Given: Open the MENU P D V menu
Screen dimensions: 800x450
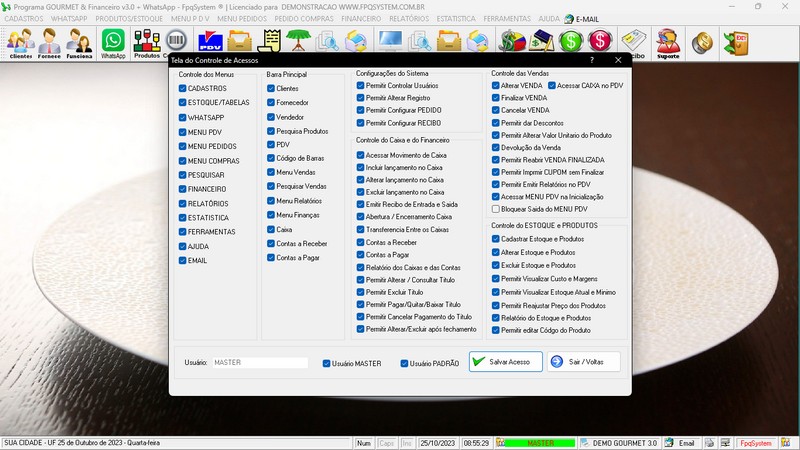Looking at the screenshot, I should click(x=190, y=19).
